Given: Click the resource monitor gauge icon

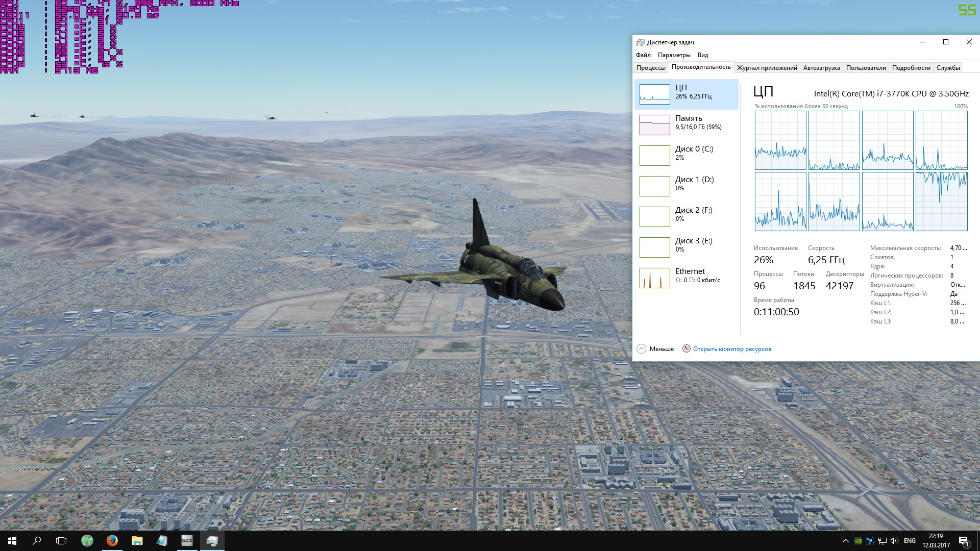Looking at the screenshot, I should point(687,349).
